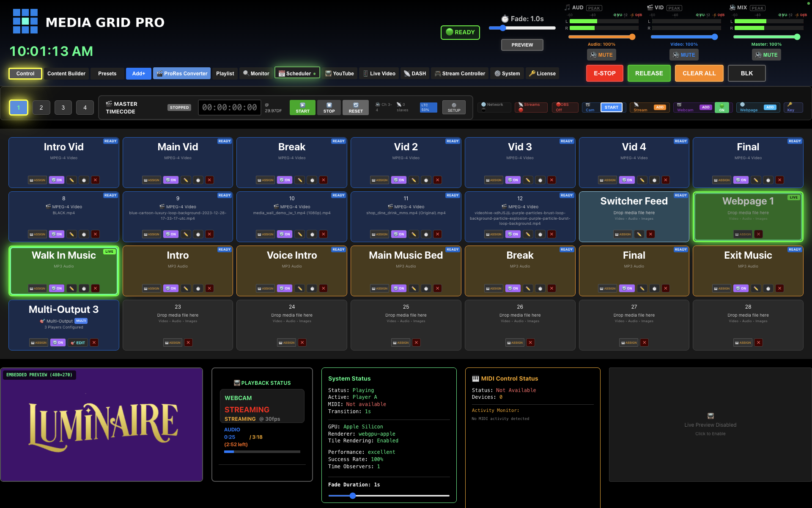Toggle loop ON for Main Vid tile
This screenshot has height=508, width=812.
[171, 180]
